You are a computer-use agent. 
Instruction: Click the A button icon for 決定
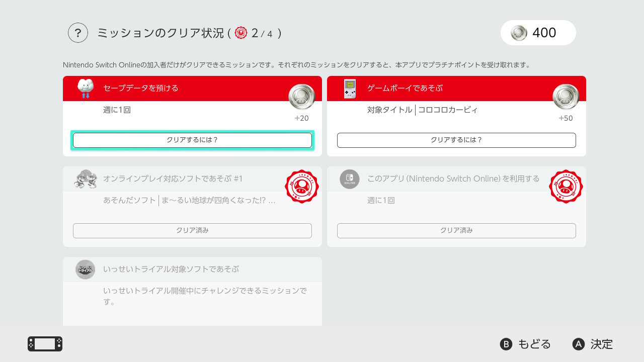pos(579,344)
